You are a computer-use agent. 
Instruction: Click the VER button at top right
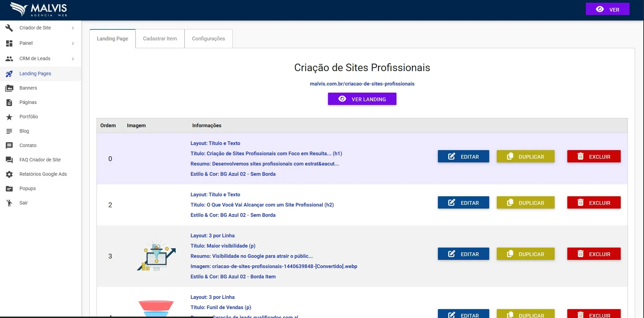pos(607,9)
